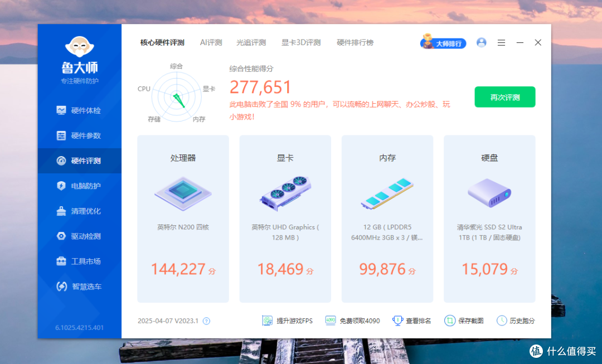
Task: Click the radar performance chart
Action: coord(177,97)
